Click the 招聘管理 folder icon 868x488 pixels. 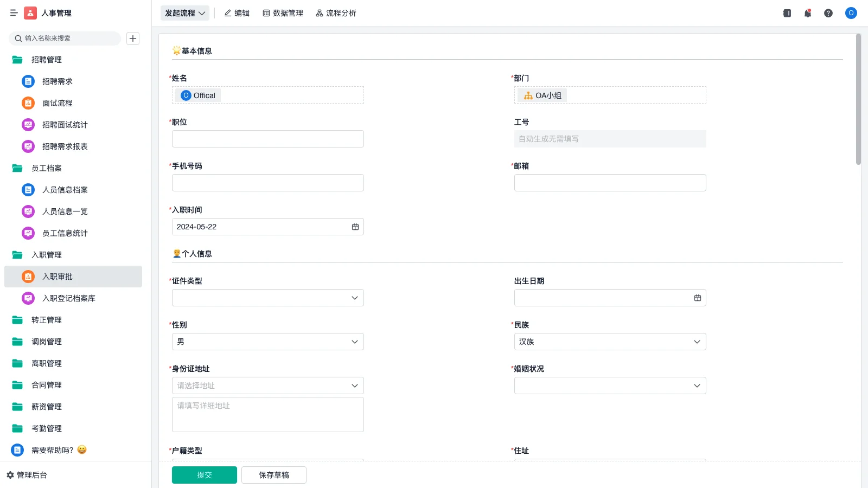coord(17,60)
